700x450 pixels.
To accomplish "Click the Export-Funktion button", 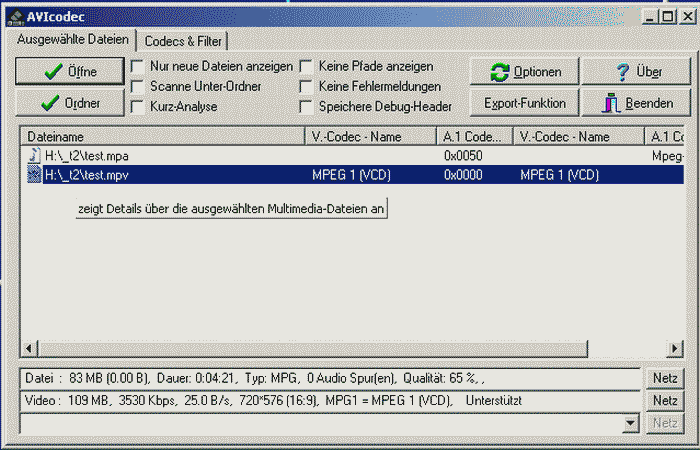I will click(x=525, y=103).
